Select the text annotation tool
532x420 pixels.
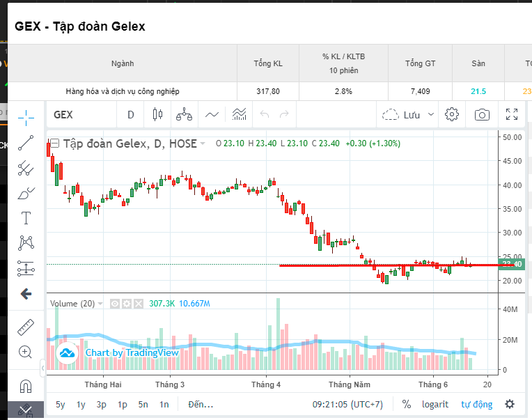tap(26, 218)
